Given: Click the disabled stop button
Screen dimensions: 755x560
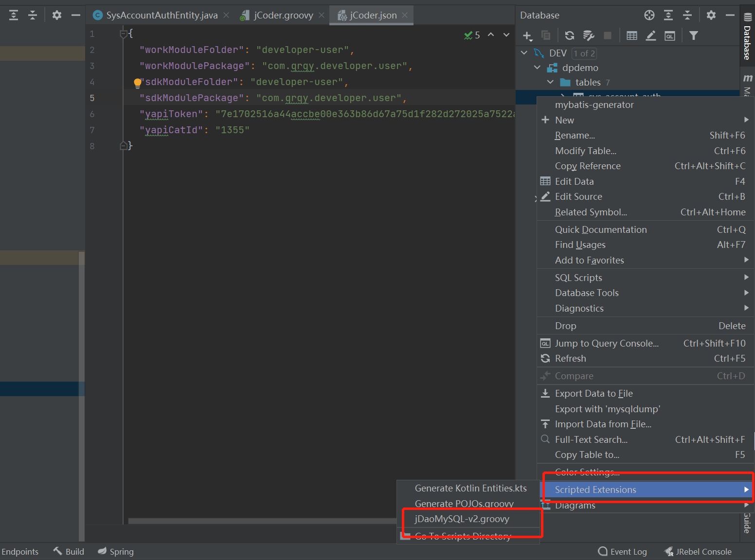Looking at the screenshot, I should pyautogui.click(x=608, y=35).
